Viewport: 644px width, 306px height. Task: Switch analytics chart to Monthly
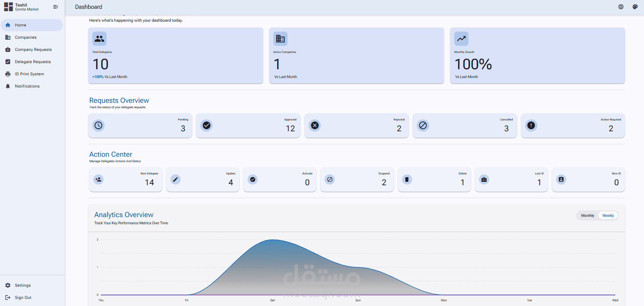click(588, 215)
